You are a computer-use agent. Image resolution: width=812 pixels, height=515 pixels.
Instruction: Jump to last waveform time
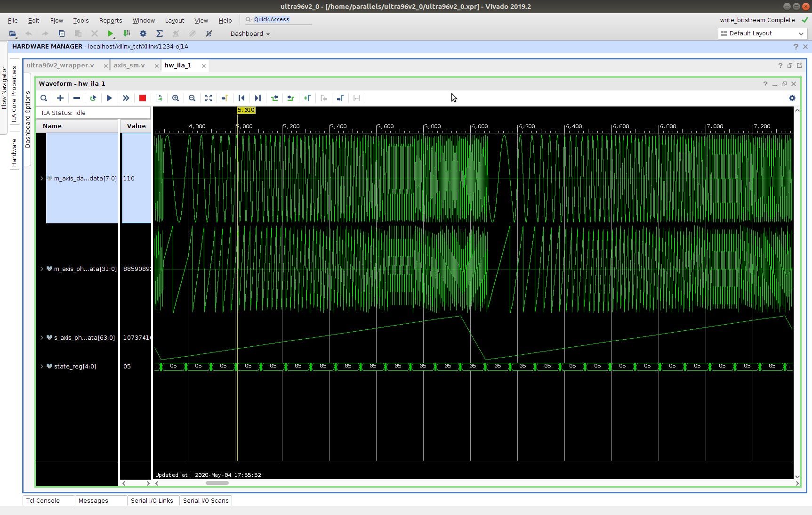(258, 98)
